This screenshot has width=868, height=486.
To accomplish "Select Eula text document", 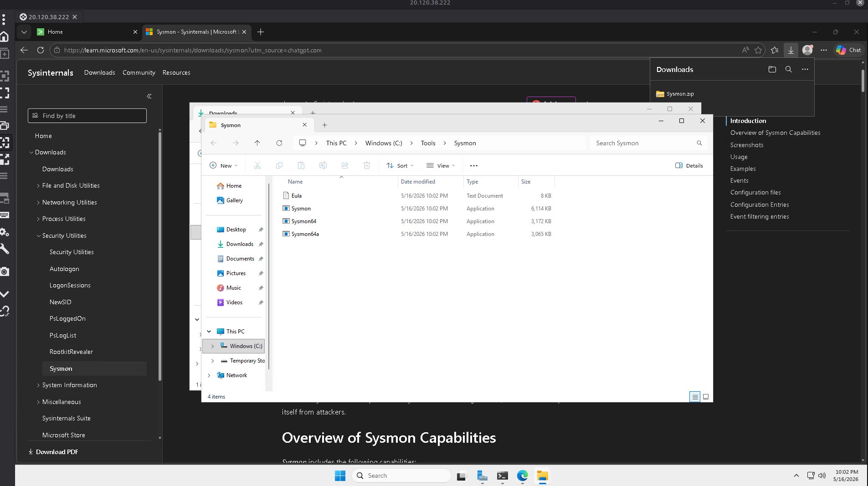I will pos(297,196).
